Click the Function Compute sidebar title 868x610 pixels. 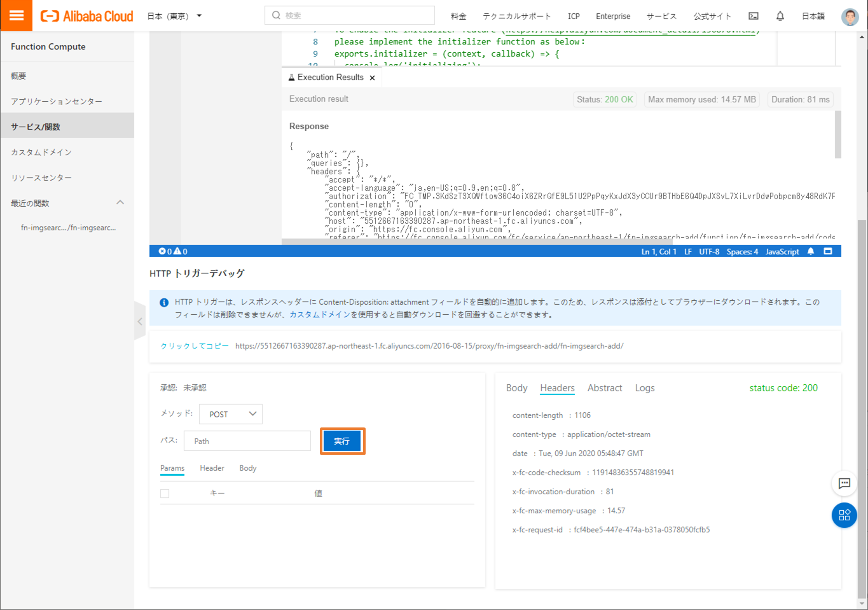(48, 46)
